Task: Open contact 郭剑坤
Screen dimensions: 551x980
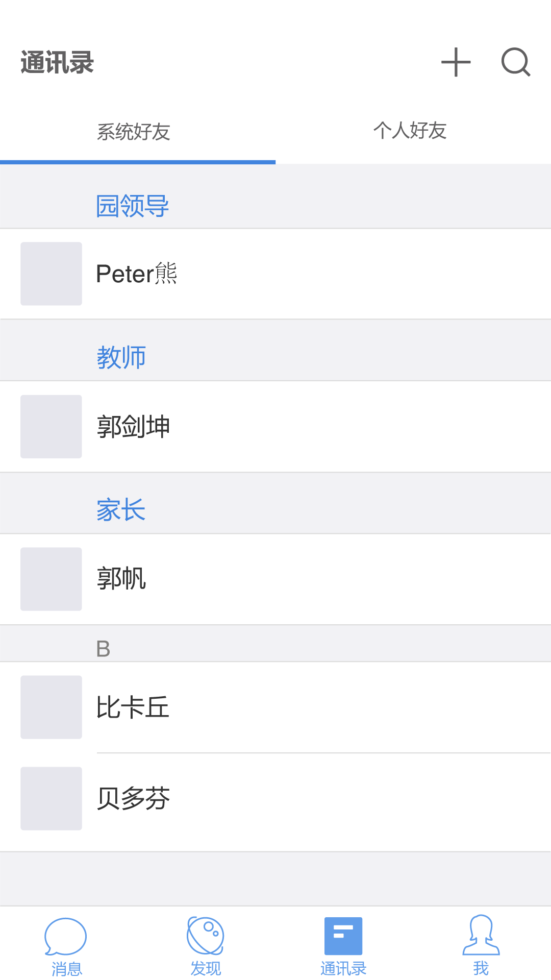Action: (x=134, y=426)
